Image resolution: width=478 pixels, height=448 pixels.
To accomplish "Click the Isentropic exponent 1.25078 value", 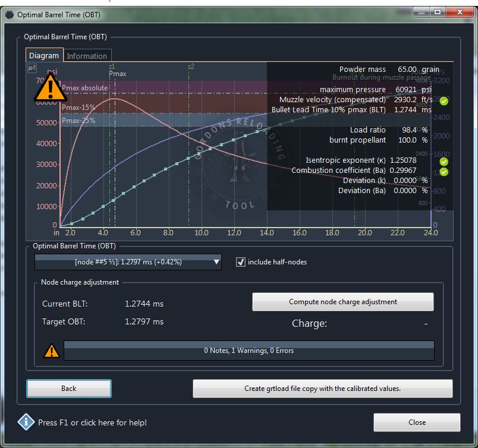I will point(403,160).
